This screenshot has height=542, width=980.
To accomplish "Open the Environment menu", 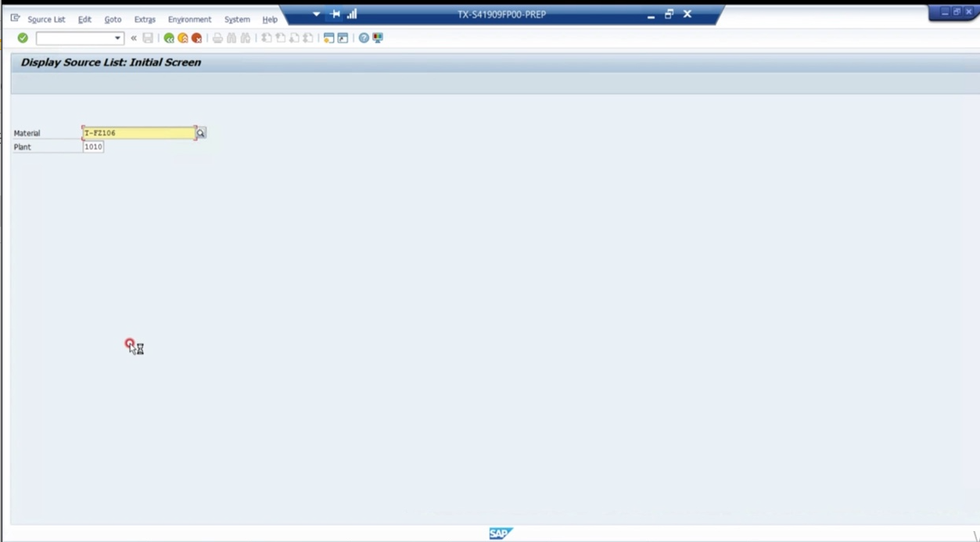I will point(189,20).
